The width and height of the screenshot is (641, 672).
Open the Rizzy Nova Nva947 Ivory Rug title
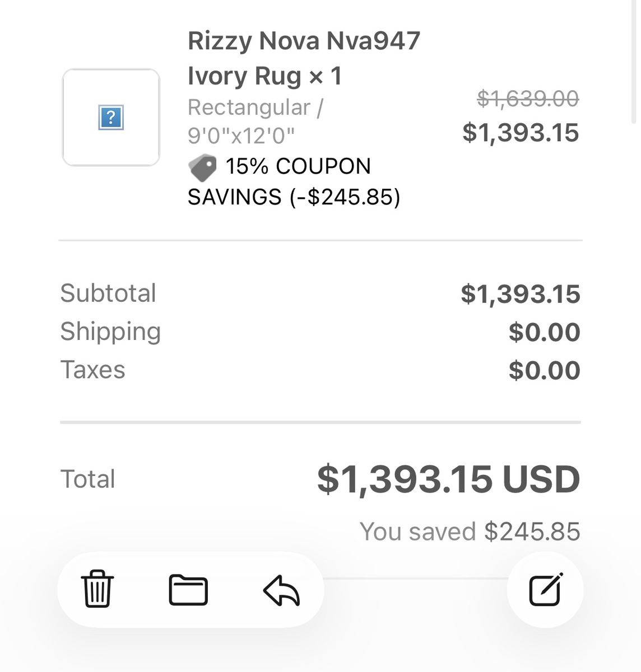tap(304, 58)
